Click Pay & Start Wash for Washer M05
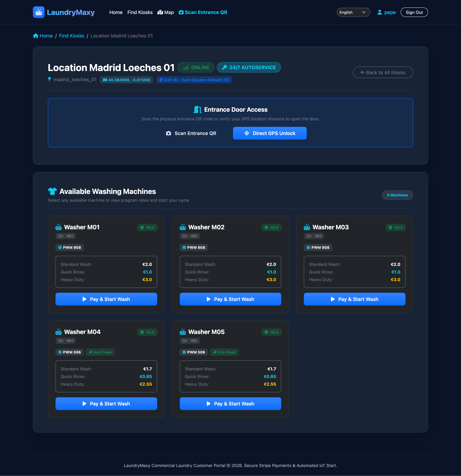Image resolution: width=461 pixels, height=476 pixels. 230,404
